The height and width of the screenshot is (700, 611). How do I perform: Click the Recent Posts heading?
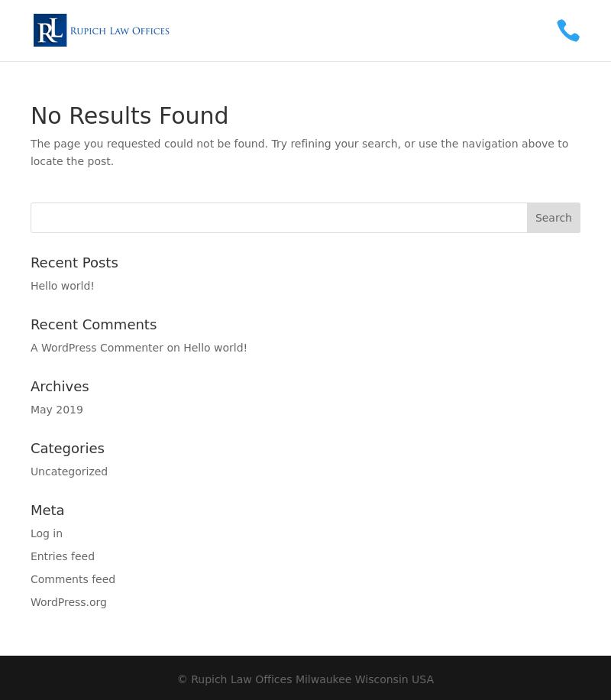coord(74,263)
